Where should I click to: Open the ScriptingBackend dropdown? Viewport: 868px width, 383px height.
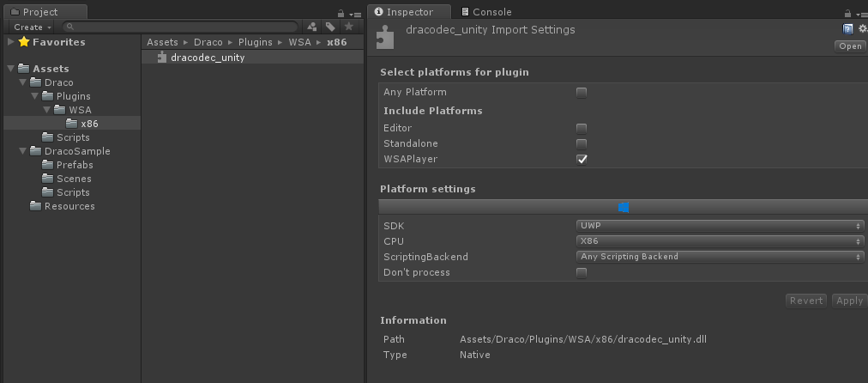720,257
